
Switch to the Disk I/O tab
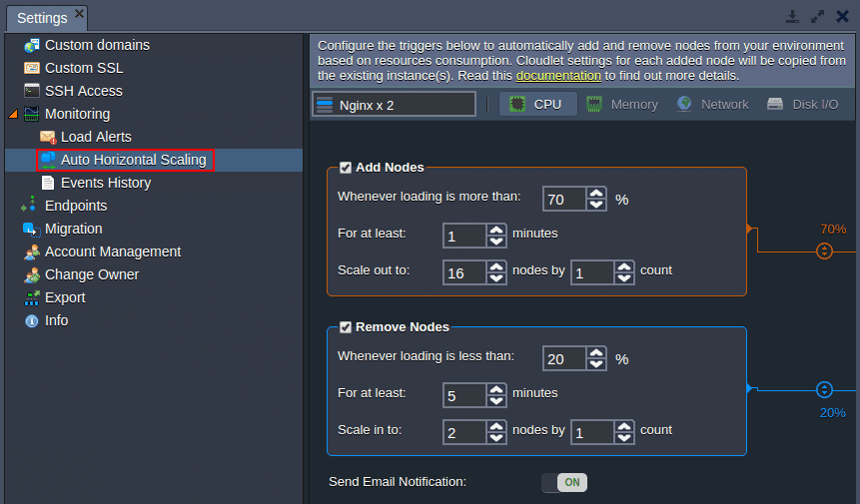click(x=803, y=104)
